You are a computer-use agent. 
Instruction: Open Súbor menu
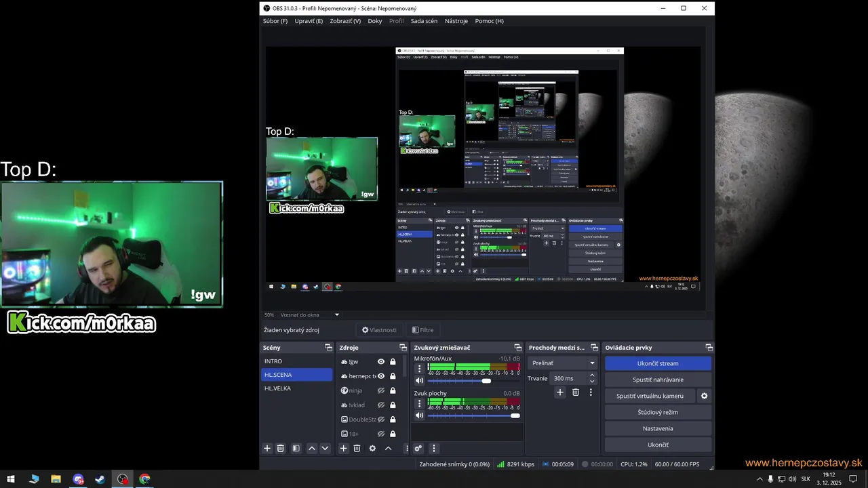pyautogui.click(x=275, y=21)
